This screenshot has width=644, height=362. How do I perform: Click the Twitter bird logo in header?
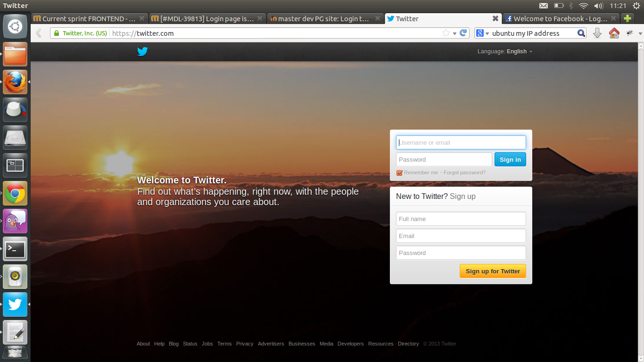pyautogui.click(x=142, y=51)
